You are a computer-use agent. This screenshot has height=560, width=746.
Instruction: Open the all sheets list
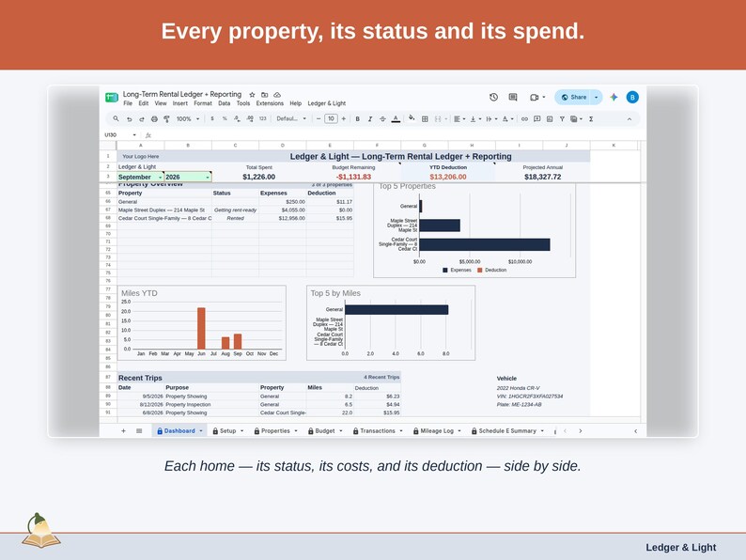[x=139, y=431]
